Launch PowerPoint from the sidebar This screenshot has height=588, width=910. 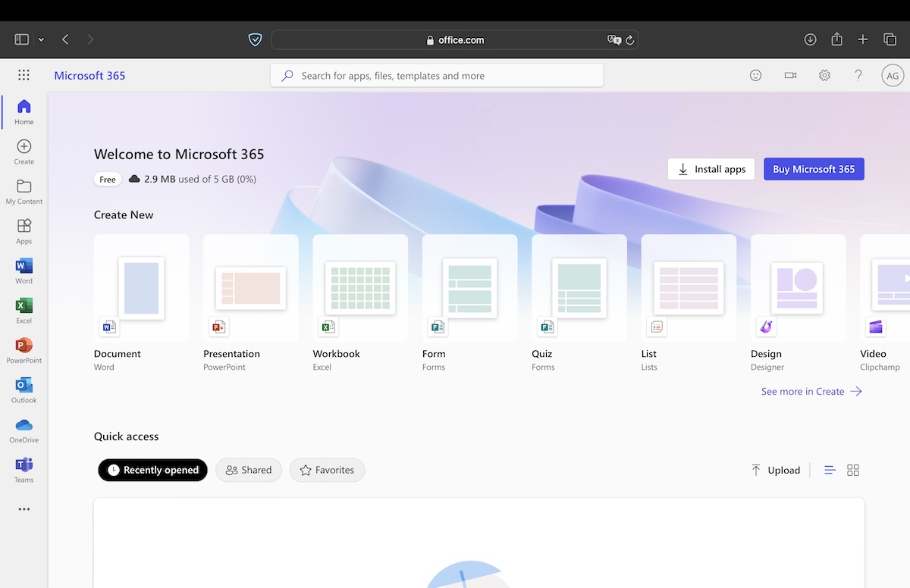click(24, 351)
